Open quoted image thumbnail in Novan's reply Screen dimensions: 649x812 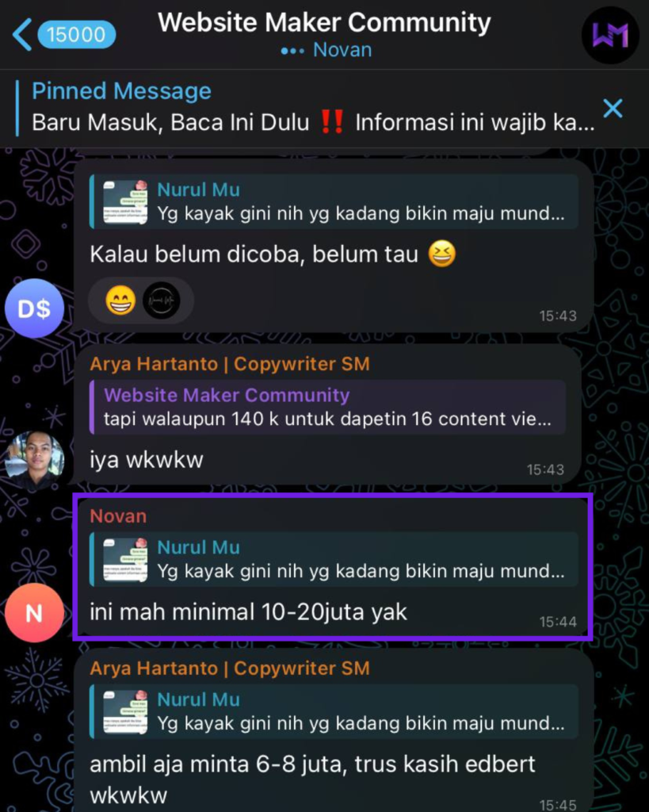125,559
